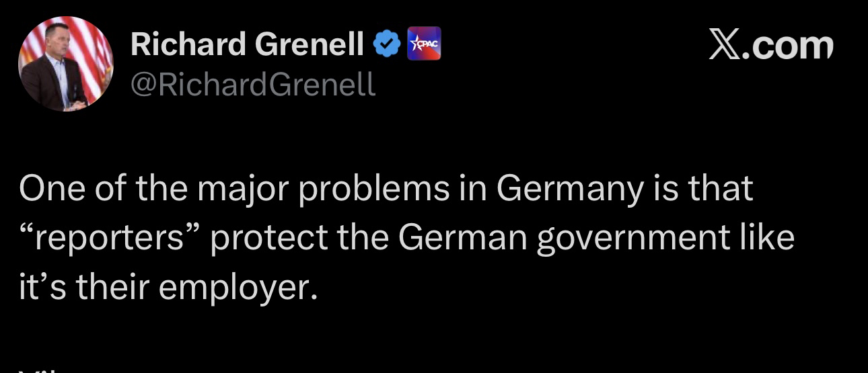
Task: Click the word "Germany" in the tweet
Action: [x=570, y=190]
